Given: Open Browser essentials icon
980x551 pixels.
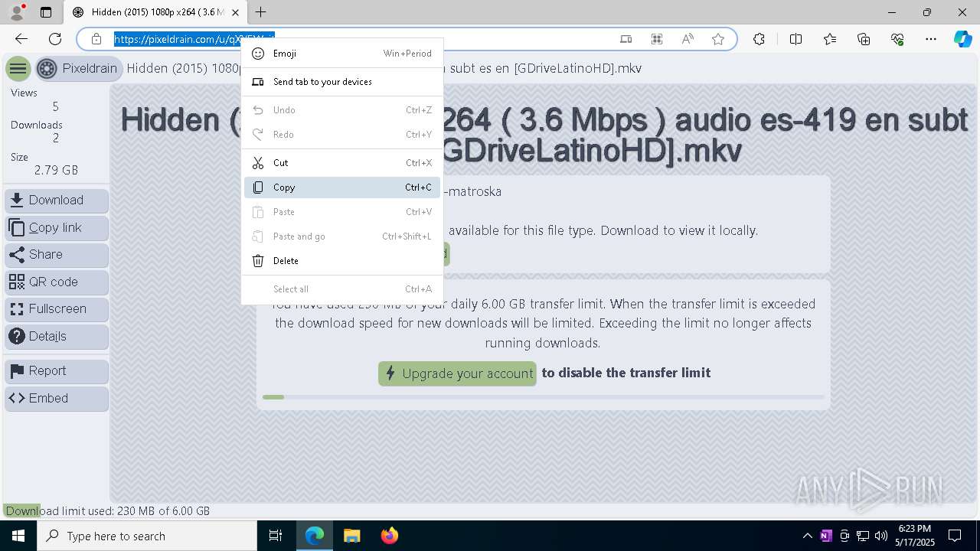Looking at the screenshot, I should [897, 39].
